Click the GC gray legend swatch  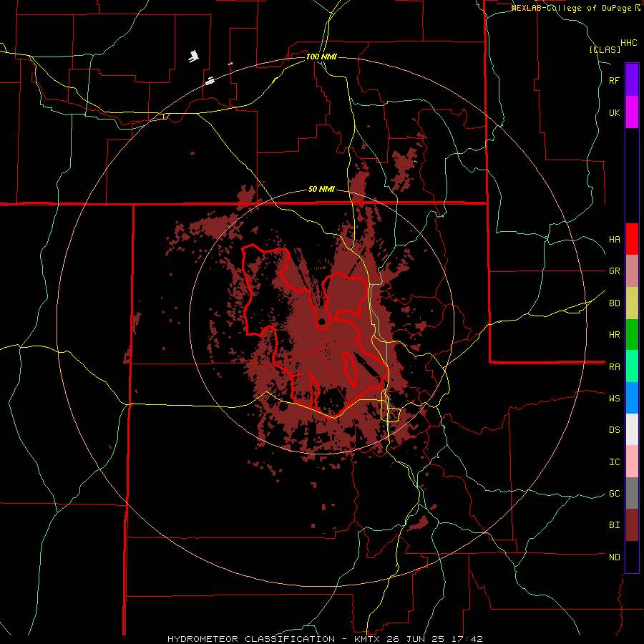[632, 493]
